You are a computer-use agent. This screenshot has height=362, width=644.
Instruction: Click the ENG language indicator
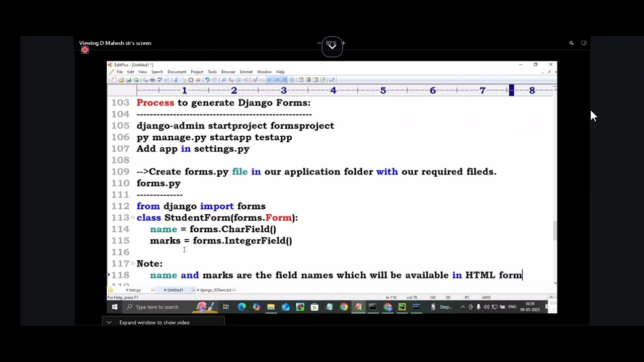pos(512,307)
